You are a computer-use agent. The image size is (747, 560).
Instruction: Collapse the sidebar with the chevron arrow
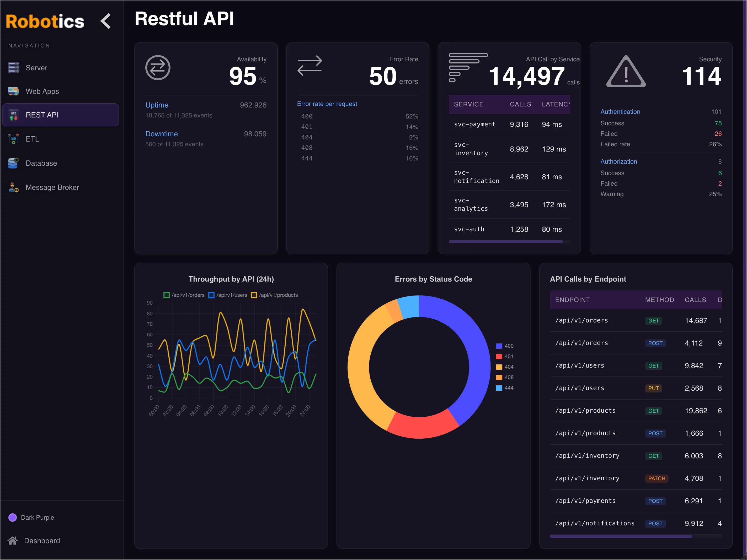click(106, 21)
